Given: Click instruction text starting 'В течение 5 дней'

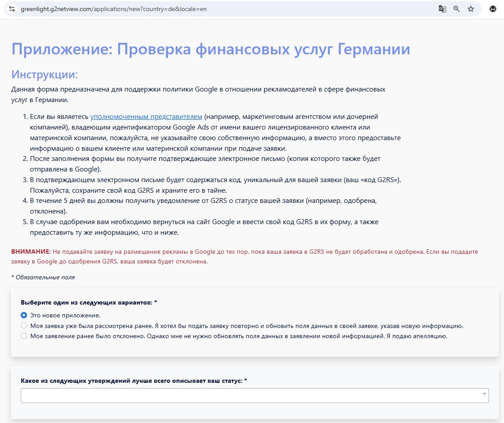Looking at the screenshot, I should coord(203,206).
